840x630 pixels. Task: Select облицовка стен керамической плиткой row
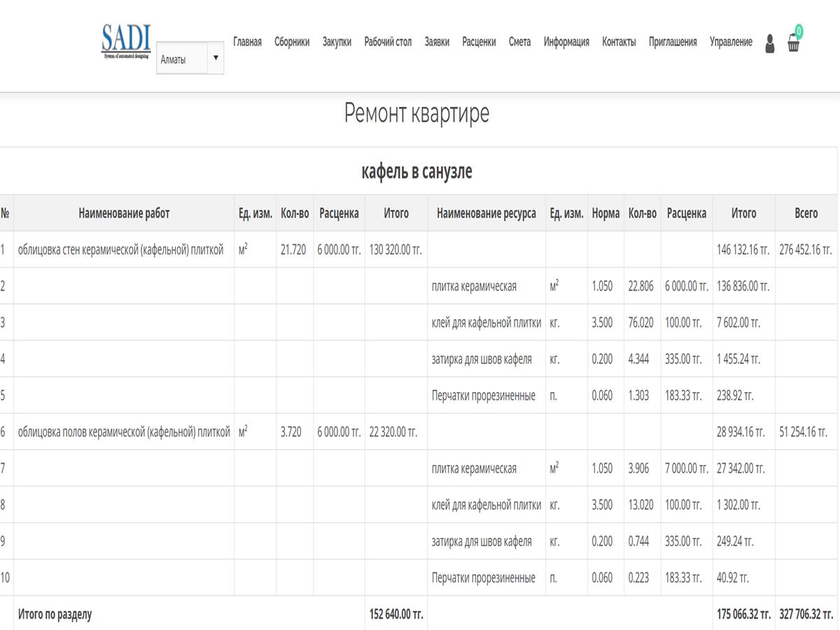pos(121,250)
